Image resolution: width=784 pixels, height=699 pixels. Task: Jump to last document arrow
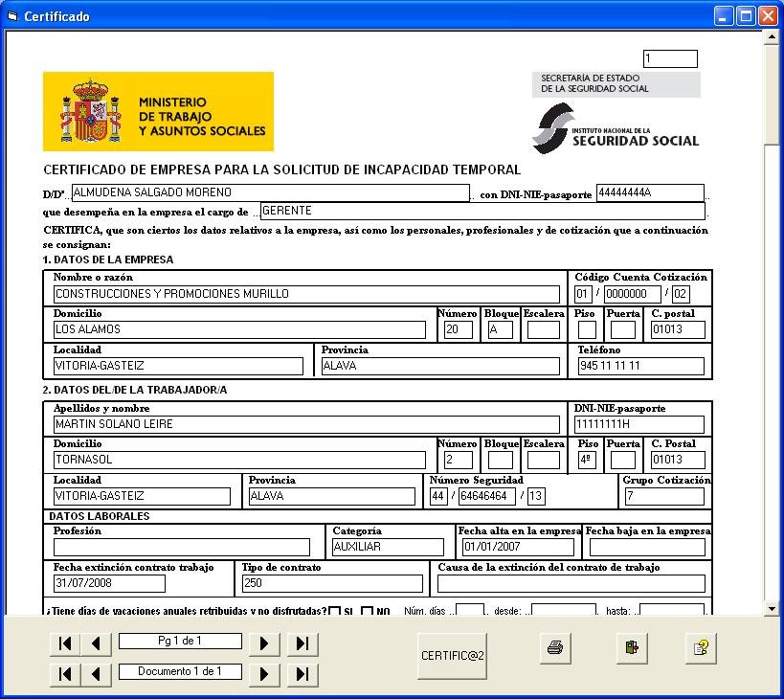302,674
